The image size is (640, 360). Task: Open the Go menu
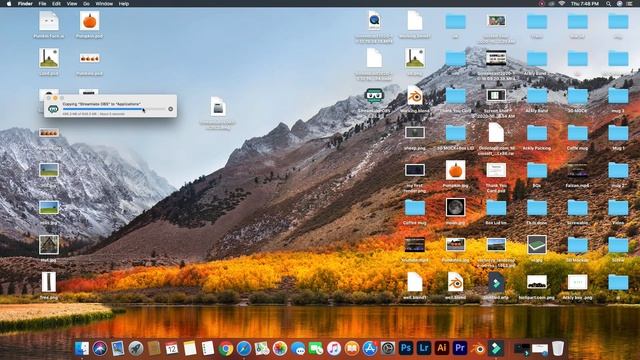pyautogui.click(x=86, y=4)
